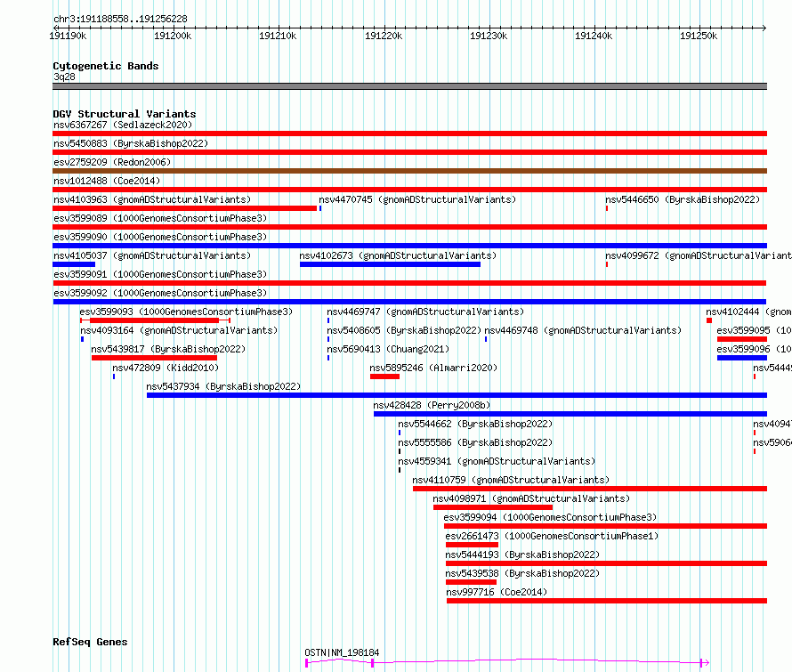Open the nsv5555586 (ByrskaBishop2022) label
The image size is (792, 672).
pos(475,442)
